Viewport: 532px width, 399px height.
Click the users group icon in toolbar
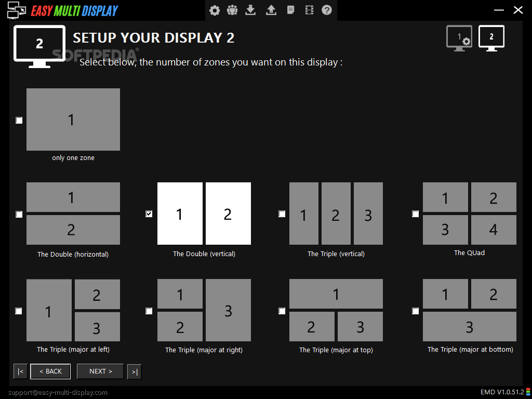232,10
